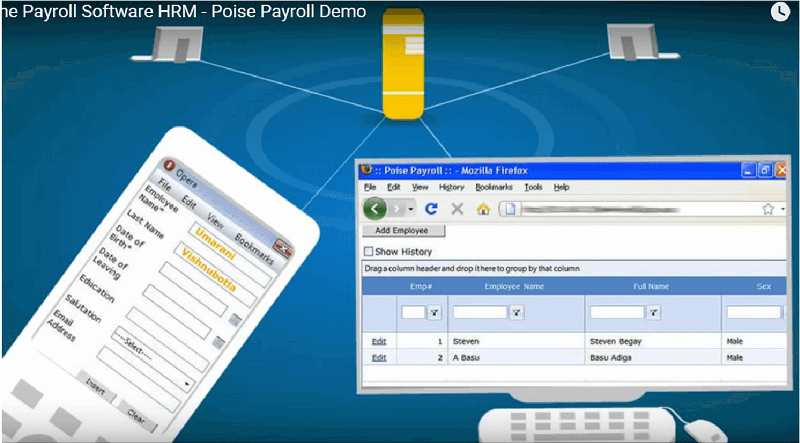Click the Full Name filter input box

tap(617, 312)
